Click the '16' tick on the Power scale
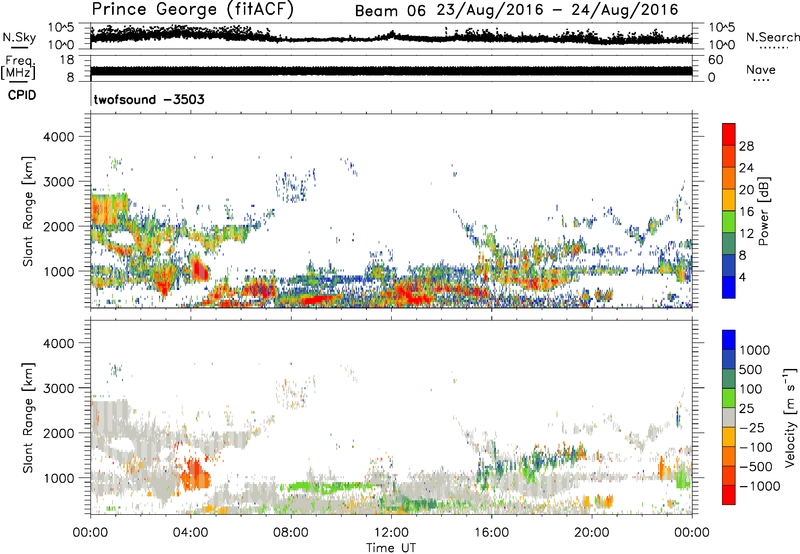The width and height of the screenshot is (800, 554). (x=746, y=212)
